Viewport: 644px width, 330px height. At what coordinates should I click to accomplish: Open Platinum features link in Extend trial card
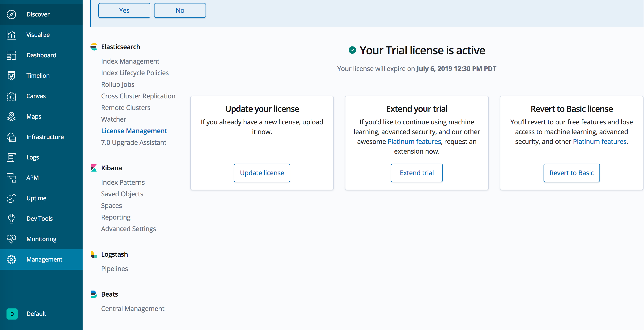(x=414, y=142)
